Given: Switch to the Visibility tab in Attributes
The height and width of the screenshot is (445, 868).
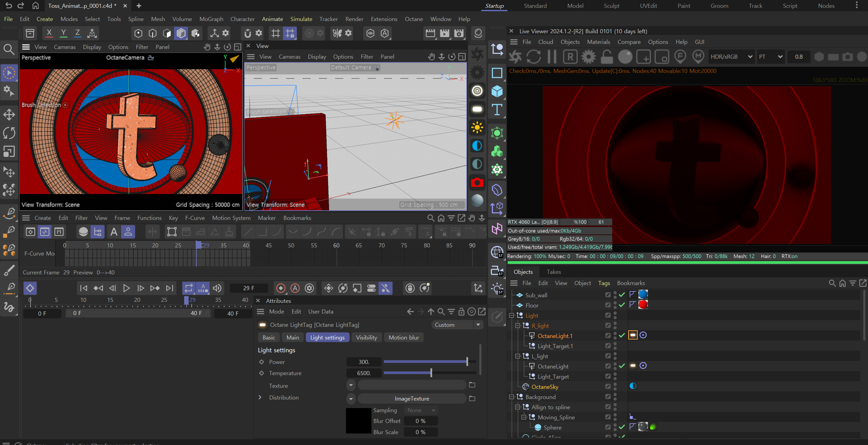Looking at the screenshot, I should point(366,337).
